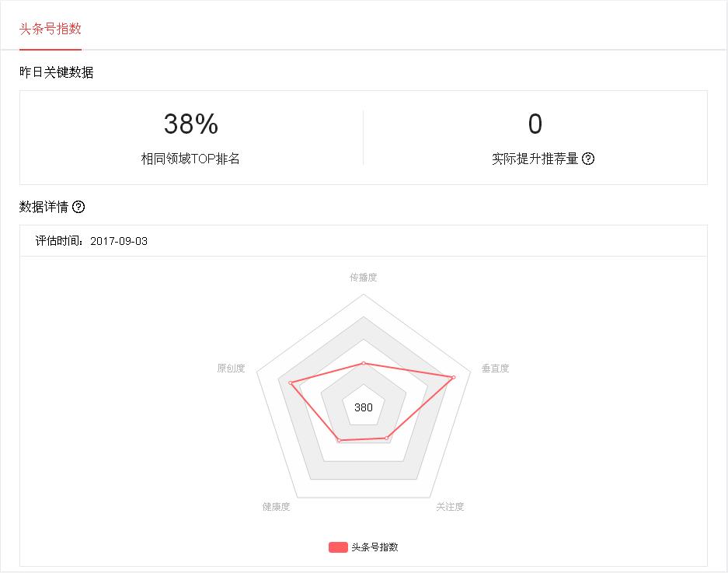This screenshot has height=573, width=728.
Task: Click the data point on 关注度 axis
Action: (387, 438)
